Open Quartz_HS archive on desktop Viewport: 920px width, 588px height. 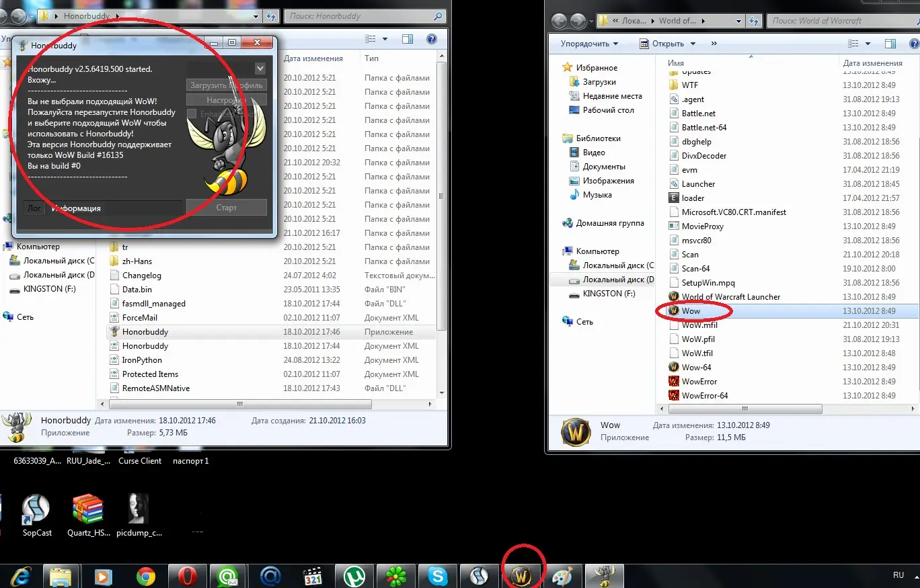(88, 515)
